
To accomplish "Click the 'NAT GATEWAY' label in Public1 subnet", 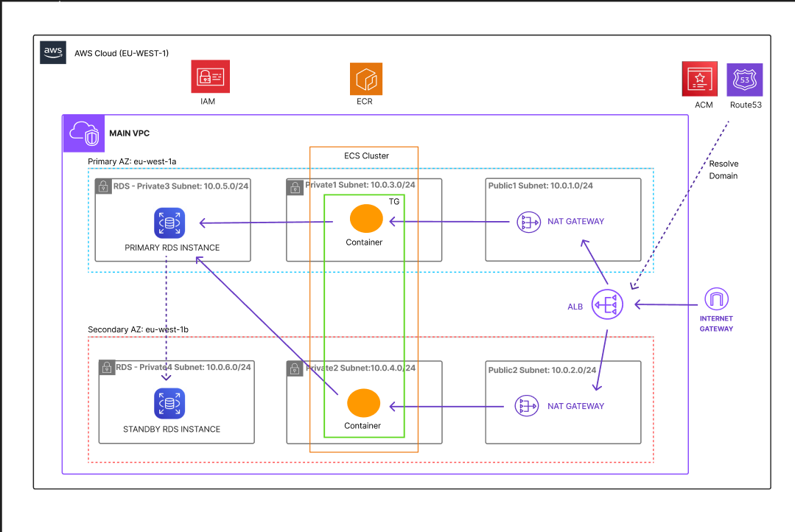I will [576, 221].
